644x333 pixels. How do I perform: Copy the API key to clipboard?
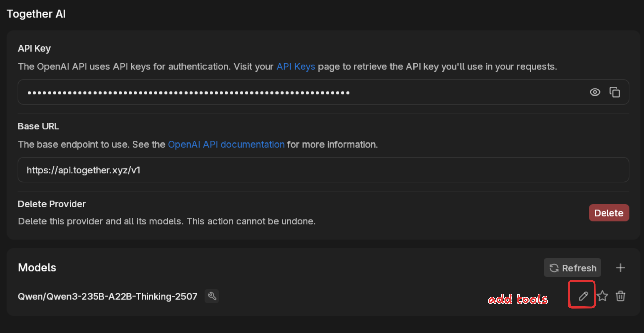coord(614,92)
